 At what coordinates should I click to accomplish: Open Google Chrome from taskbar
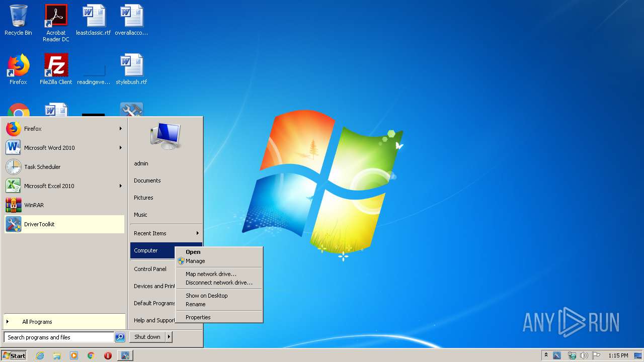tap(91, 355)
